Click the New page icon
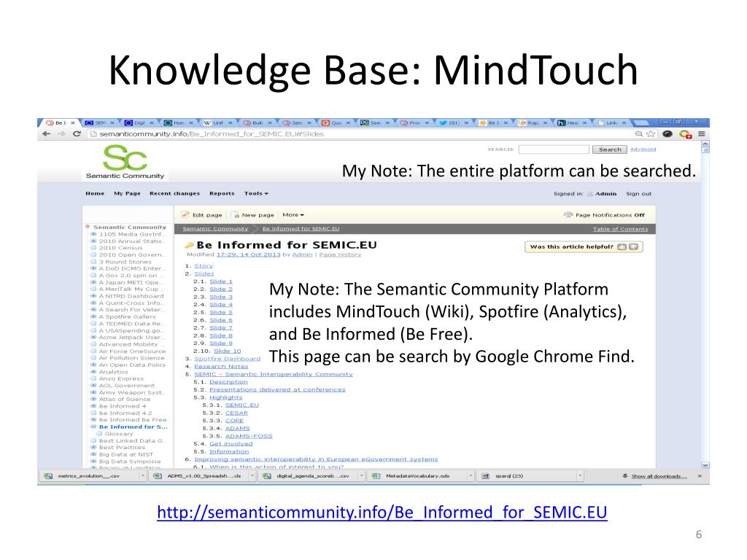The width and height of the screenshot is (747, 560). tap(236, 215)
